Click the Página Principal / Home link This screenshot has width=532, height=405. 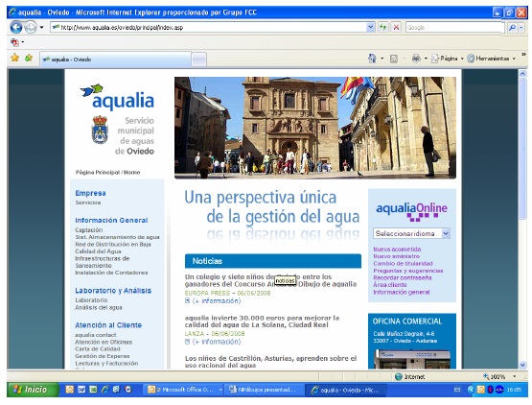(x=107, y=172)
